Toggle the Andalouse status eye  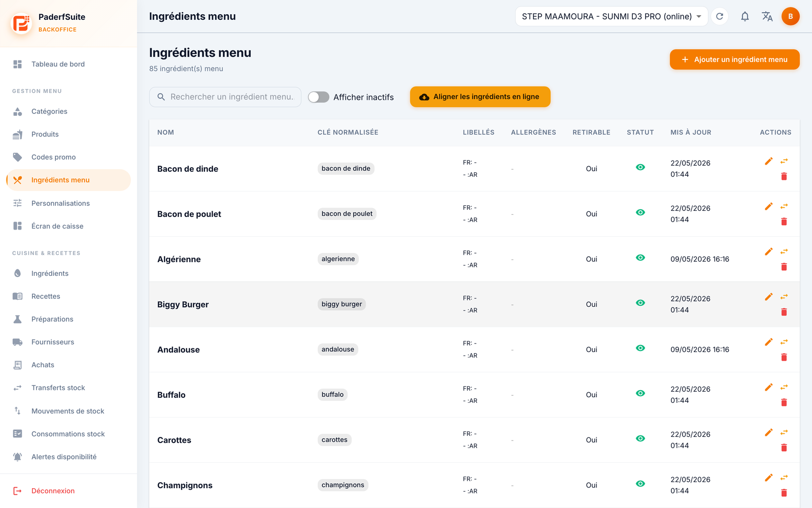pyautogui.click(x=640, y=348)
